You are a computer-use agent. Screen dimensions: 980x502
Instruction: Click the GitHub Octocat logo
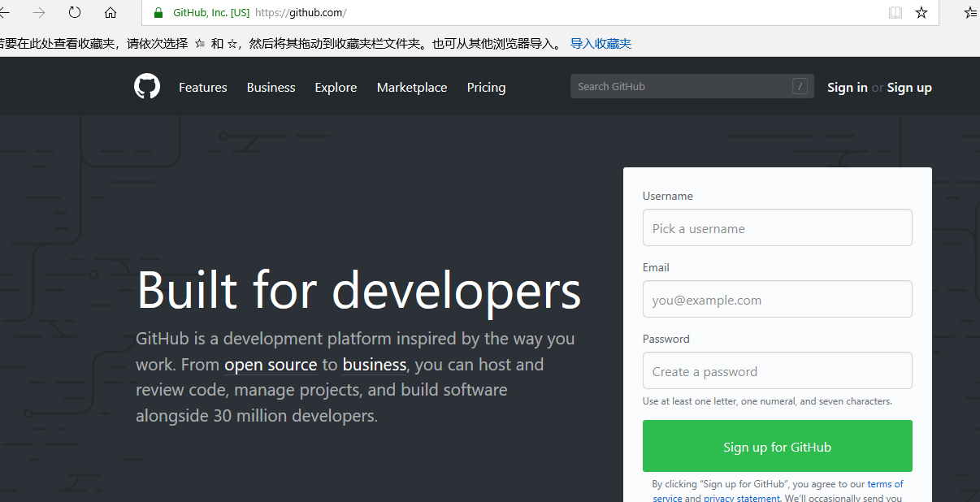click(x=147, y=86)
